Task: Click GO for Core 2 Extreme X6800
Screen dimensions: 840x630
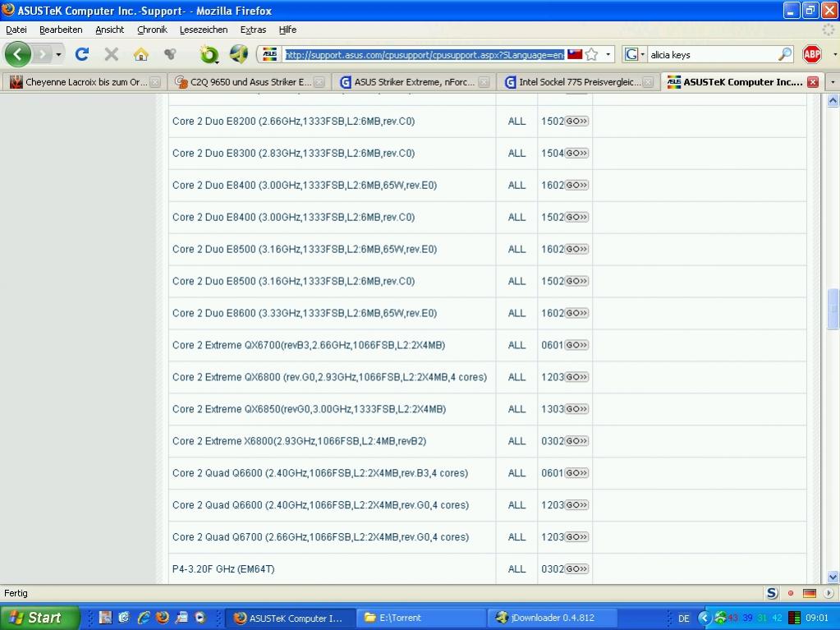Action: click(x=576, y=441)
